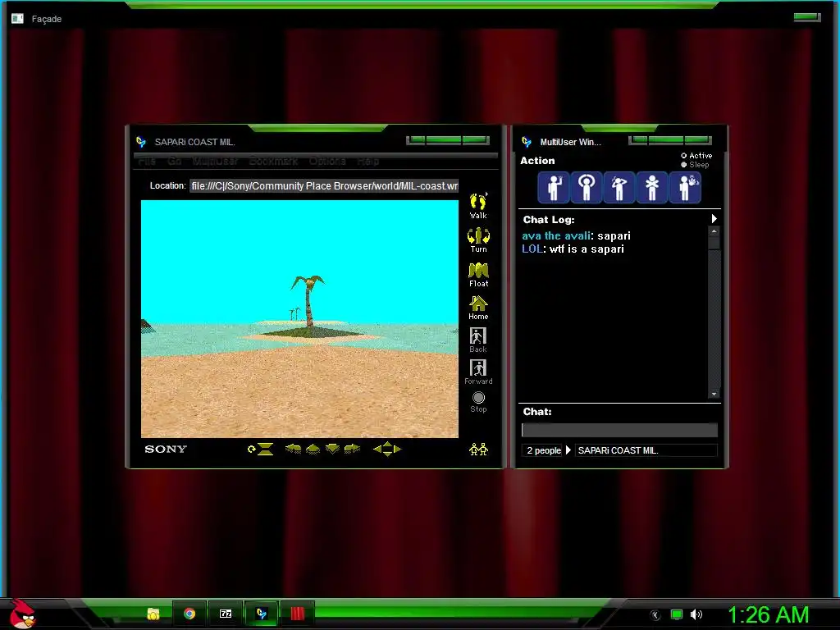Click the green network tray icon
Screen dimensions: 840x630
[677, 614]
